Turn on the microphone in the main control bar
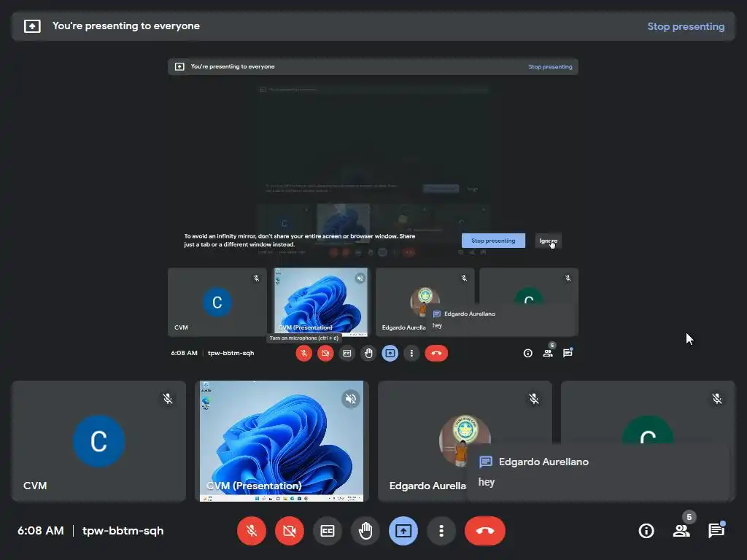 (x=252, y=531)
